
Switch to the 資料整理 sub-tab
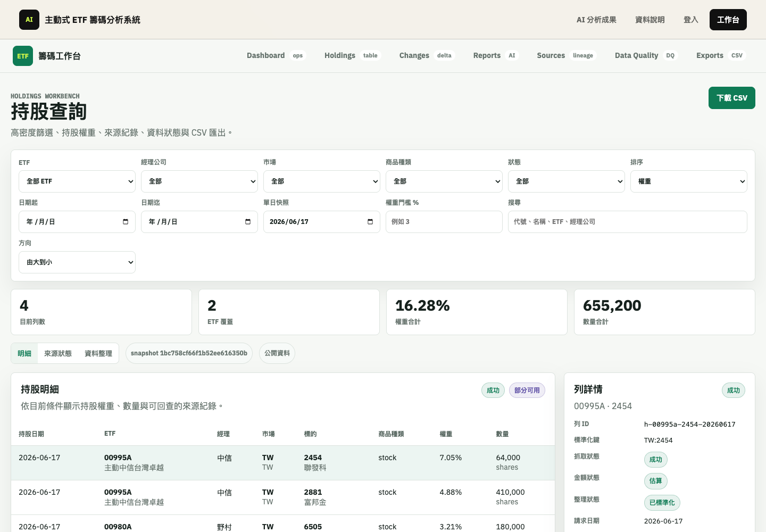click(x=98, y=353)
